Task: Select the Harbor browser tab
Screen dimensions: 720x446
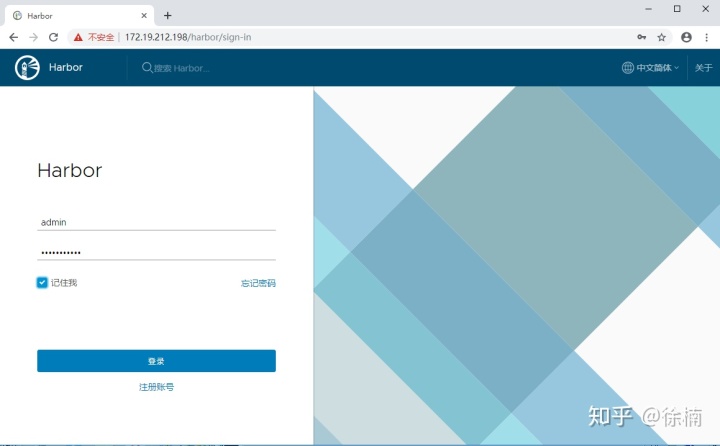Action: pyautogui.click(x=79, y=16)
